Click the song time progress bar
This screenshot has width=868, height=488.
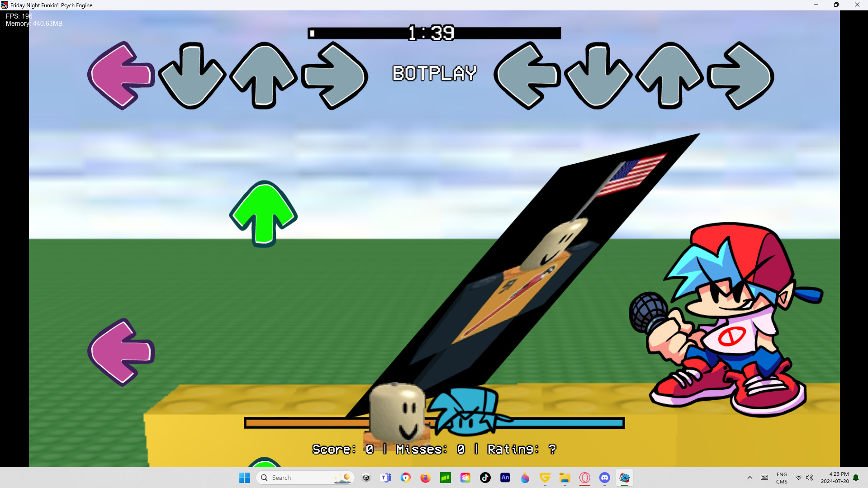coord(434,33)
